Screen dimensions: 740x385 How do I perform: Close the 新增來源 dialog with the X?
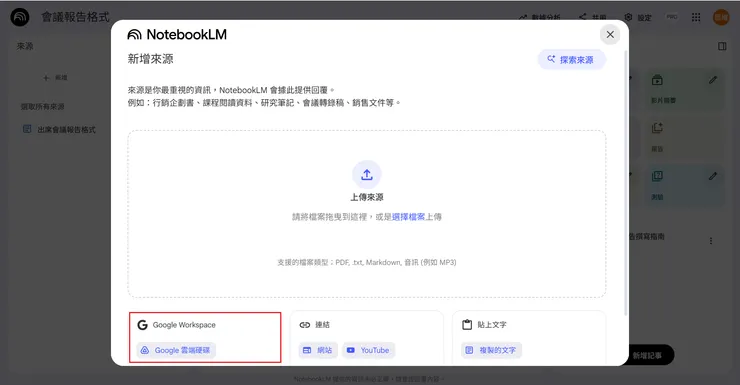pos(610,34)
